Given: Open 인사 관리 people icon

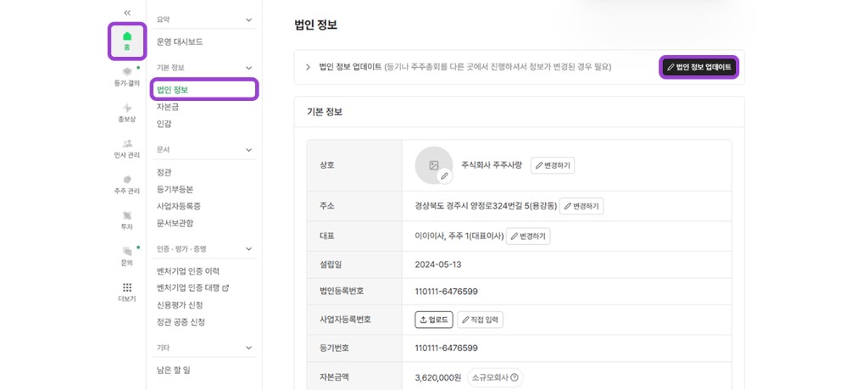Looking at the screenshot, I should [127, 148].
